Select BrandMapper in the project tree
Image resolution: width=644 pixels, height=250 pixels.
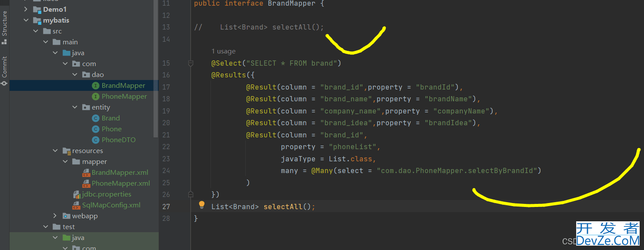point(123,86)
